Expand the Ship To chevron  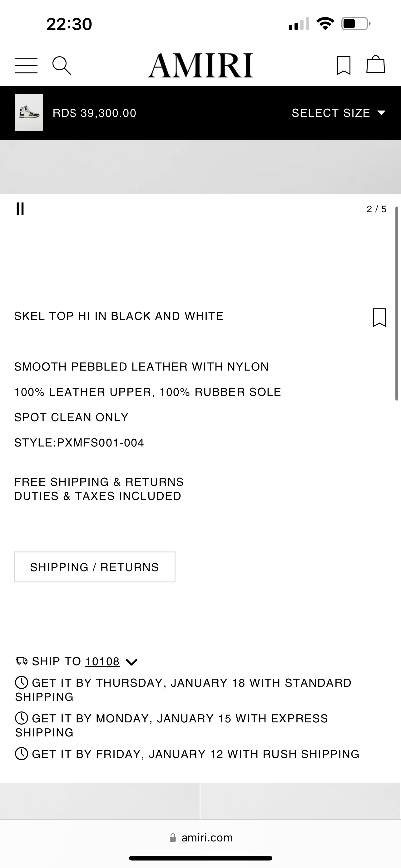click(131, 662)
